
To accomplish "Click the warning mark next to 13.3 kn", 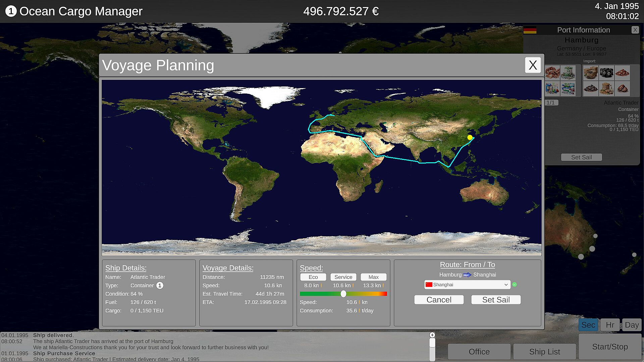I will click(x=383, y=286).
